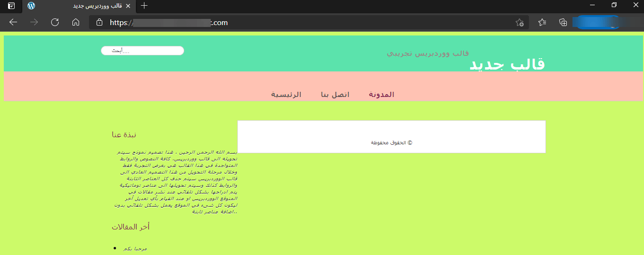Viewport: 644px width, 255px height.
Task: Add this page to favorites
Action: pos(519,22)
